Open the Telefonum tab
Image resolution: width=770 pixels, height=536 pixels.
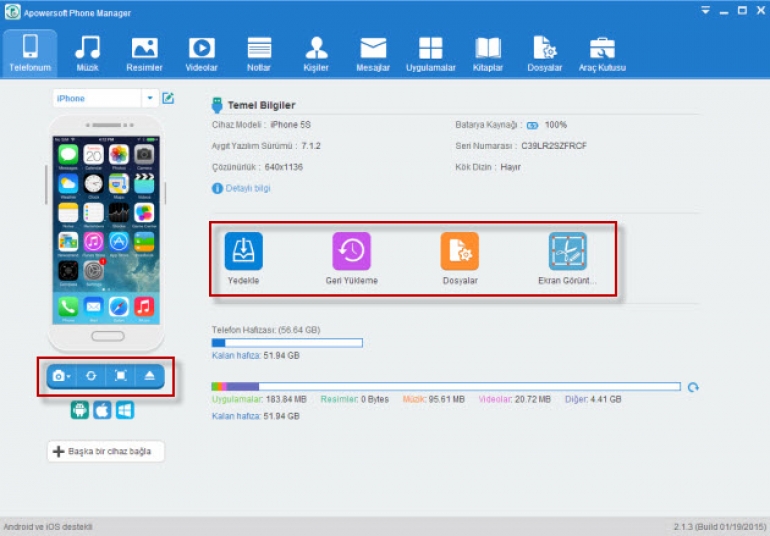(30, 53)
